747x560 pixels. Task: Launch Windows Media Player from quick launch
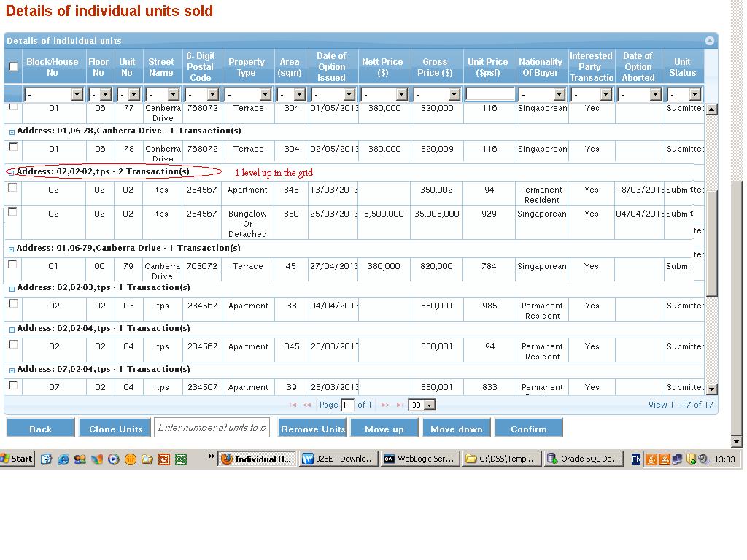(x=114, y=459)
